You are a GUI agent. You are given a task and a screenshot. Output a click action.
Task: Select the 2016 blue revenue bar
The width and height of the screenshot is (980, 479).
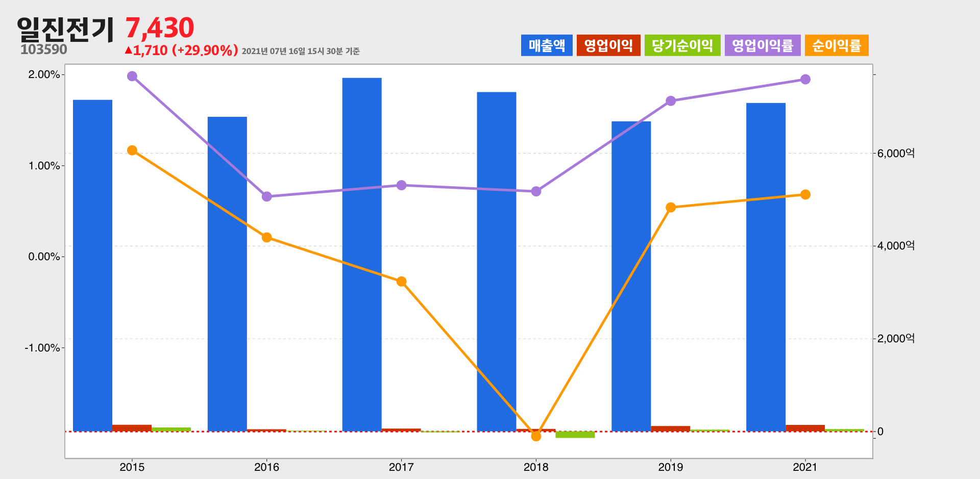click(x=227, y=274)
